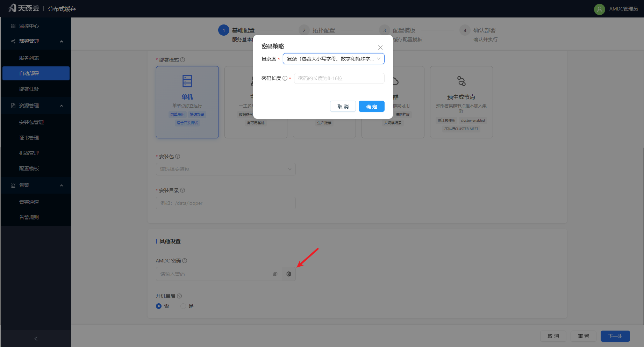The width and height of the screenshot is (644, 347).
Task: Click the 天燕云 logo icon
Action: pos(12,8)
